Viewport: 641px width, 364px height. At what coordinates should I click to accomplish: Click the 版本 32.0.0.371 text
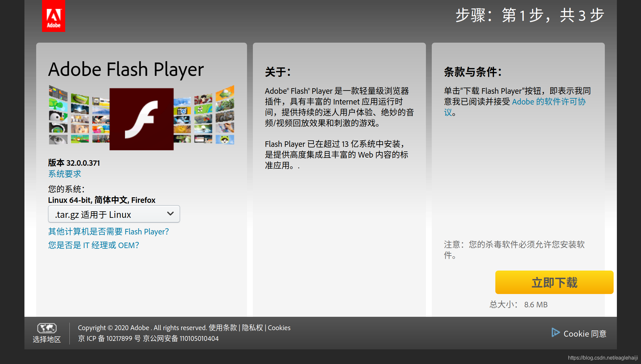(74, 163)
